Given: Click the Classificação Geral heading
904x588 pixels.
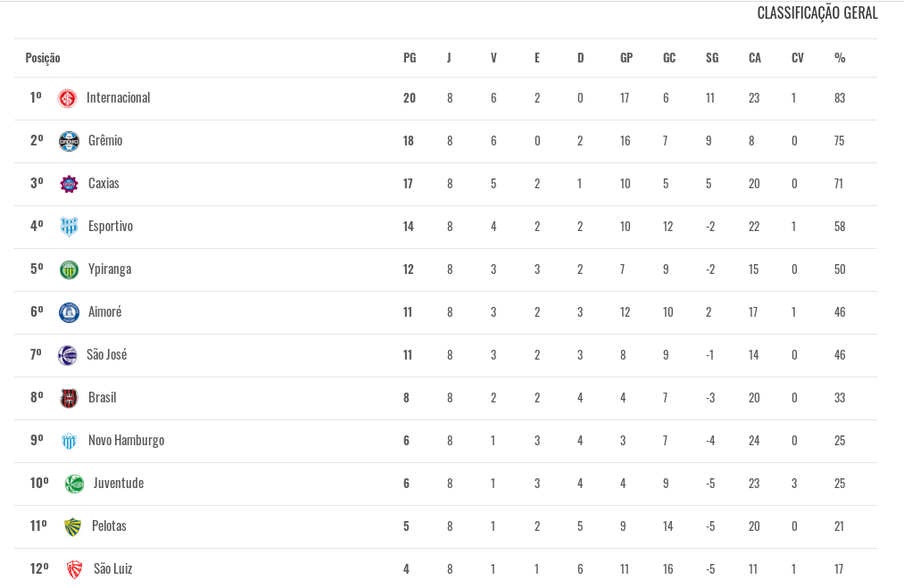Looking at the screenshot, I should tap(817, 12).
